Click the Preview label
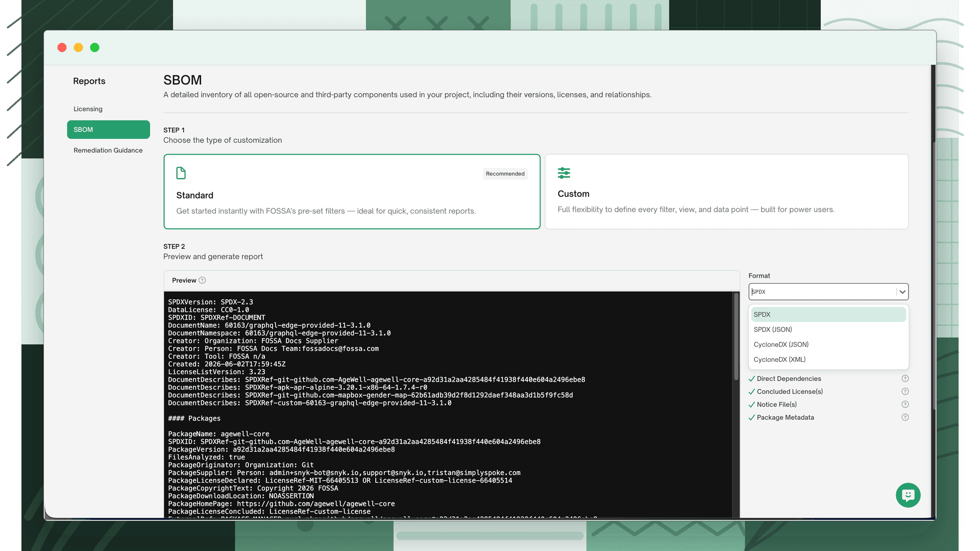 (184, 280)
